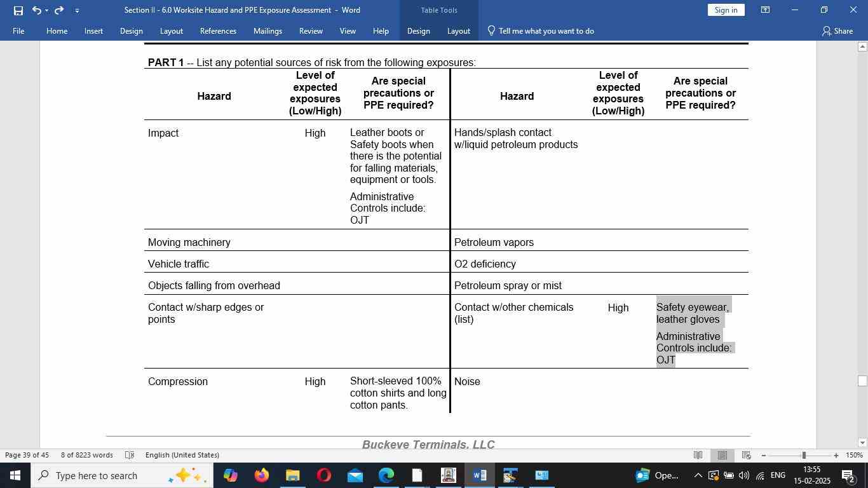This screenshot has height=488, width=868.
Task: Click the highlighted 'Safety eyewear, leather gloves' text
Action: [693, 313]
